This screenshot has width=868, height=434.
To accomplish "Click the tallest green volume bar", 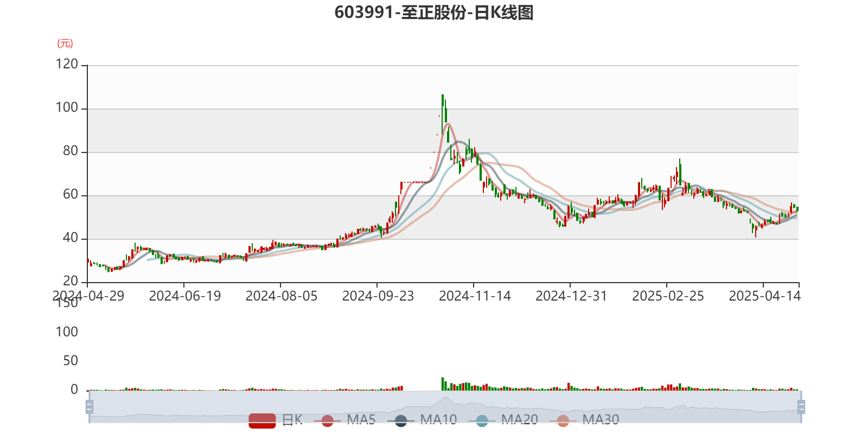I will tap(443, 384).
